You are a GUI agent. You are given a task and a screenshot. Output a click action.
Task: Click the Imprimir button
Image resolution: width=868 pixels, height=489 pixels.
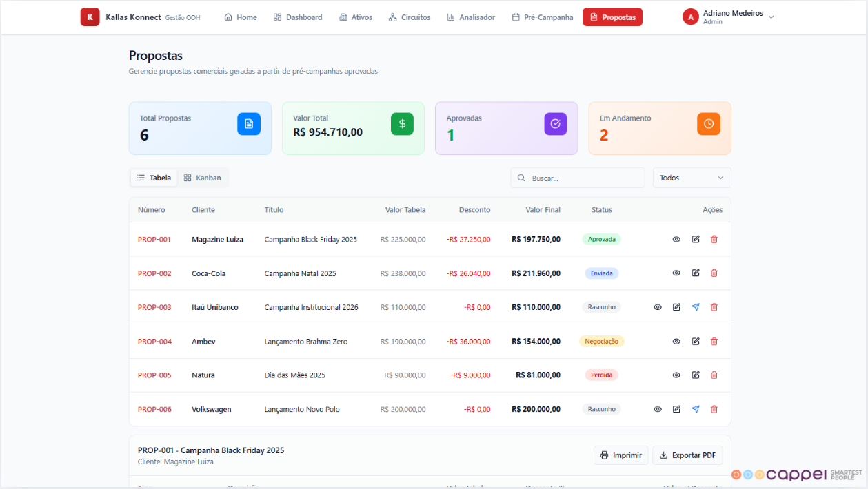[x=620, y=455]
